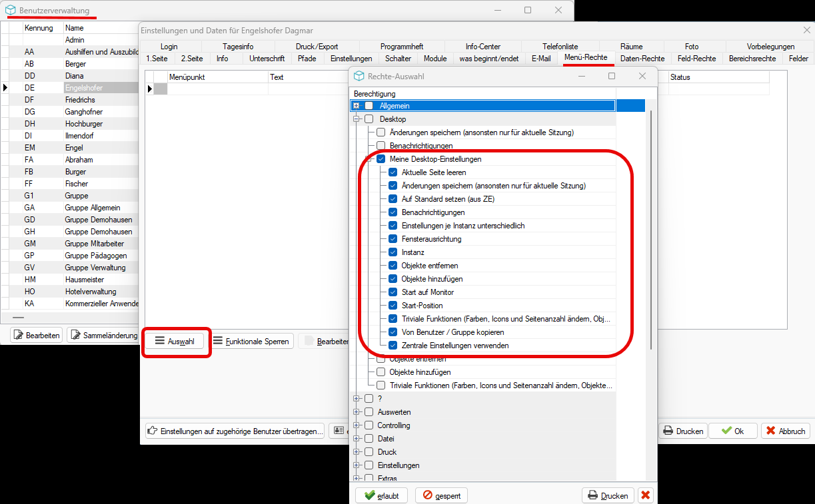Check the Auswerten checkbox
This screenshot has width=815, height=504.
[369, 412]
